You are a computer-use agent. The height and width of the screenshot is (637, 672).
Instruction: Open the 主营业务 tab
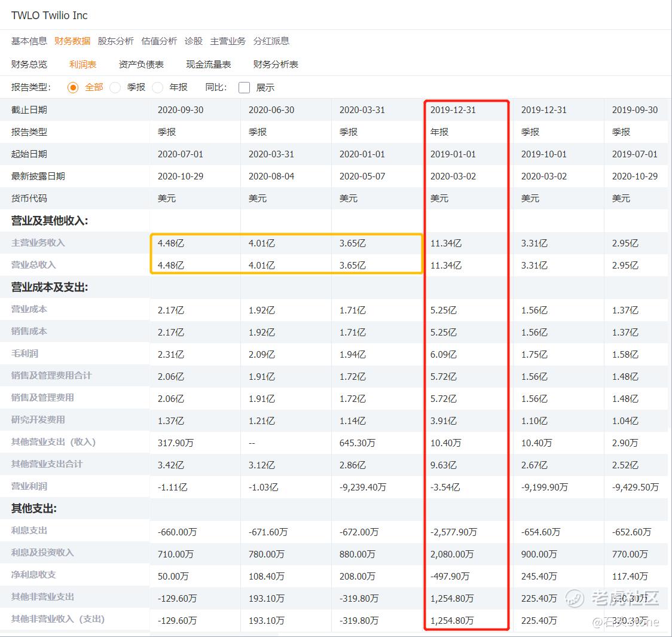(x=228, y=41)
